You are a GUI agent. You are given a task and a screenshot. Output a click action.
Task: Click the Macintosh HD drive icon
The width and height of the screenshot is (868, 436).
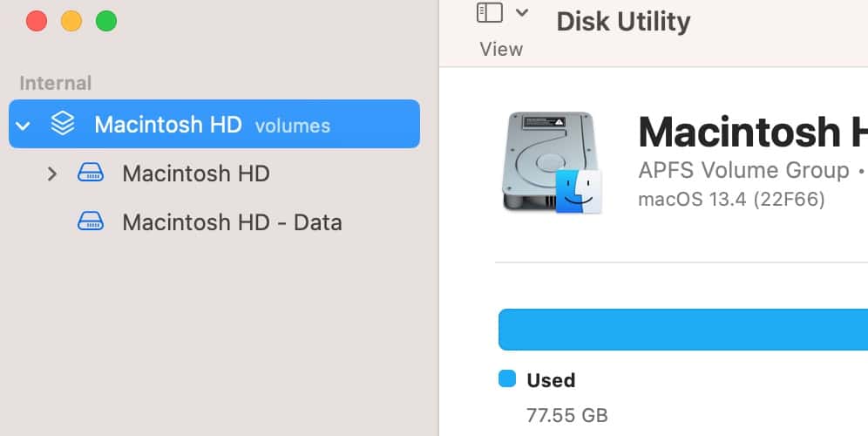tap(91, 174)
